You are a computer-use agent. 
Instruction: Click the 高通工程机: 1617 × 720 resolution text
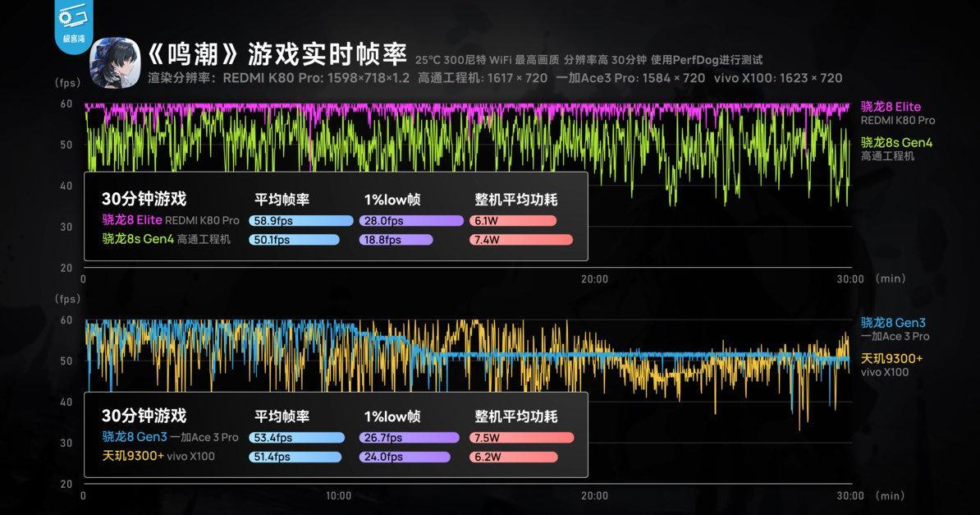tap(483, 78)
